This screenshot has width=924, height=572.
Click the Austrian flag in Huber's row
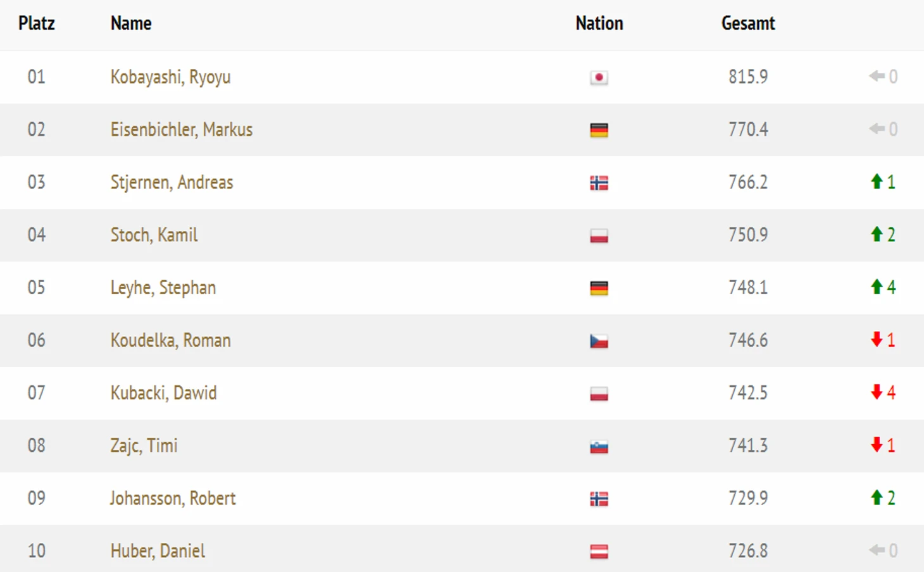click(x=599, y=552)
